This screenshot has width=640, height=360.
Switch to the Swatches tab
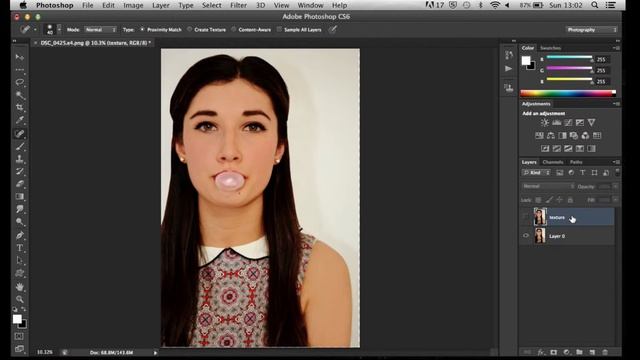tap(551, 48)
